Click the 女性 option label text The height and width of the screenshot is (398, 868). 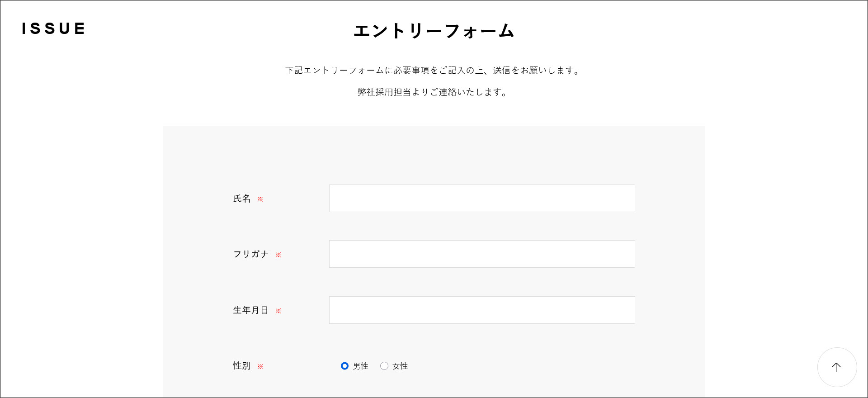400,366
